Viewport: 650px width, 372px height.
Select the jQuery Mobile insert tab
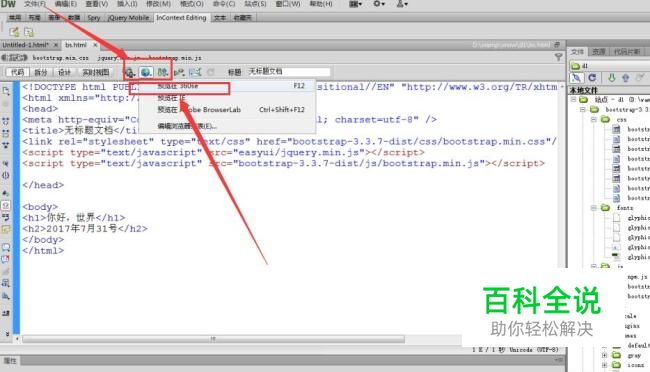(x=128, y=18)
